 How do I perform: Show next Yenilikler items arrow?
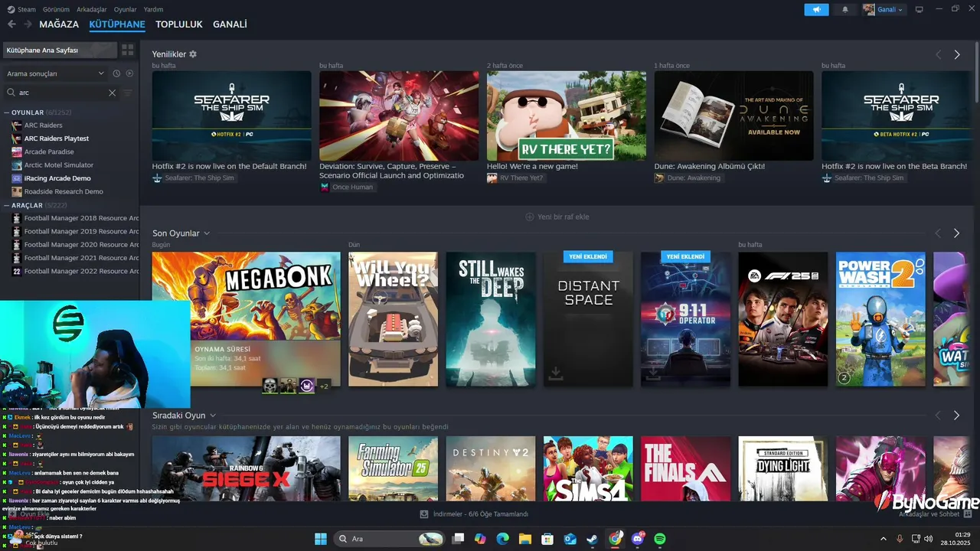click(957, 55)
